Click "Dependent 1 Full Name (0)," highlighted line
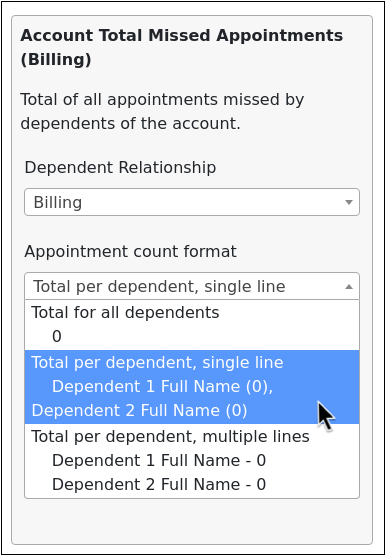 click(162, 387)
